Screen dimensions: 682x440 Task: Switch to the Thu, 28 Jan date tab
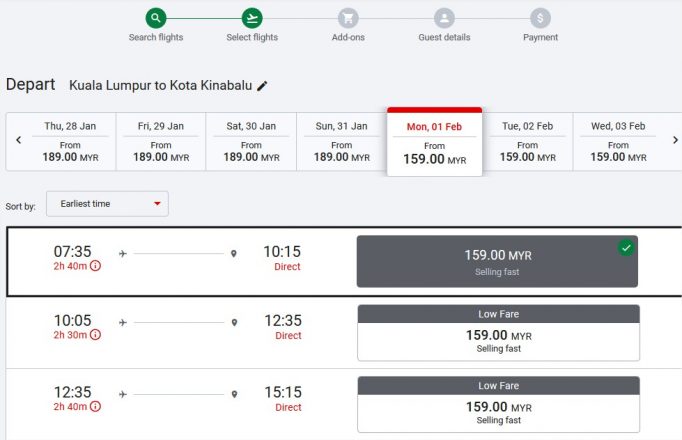pyautogui.click(x=70, y=142)
